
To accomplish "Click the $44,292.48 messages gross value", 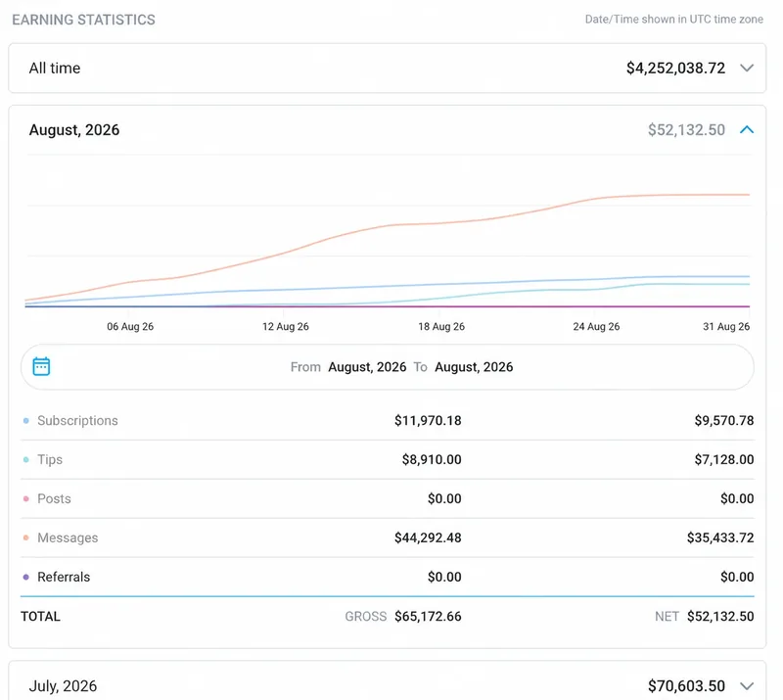I will coord(428,537).
